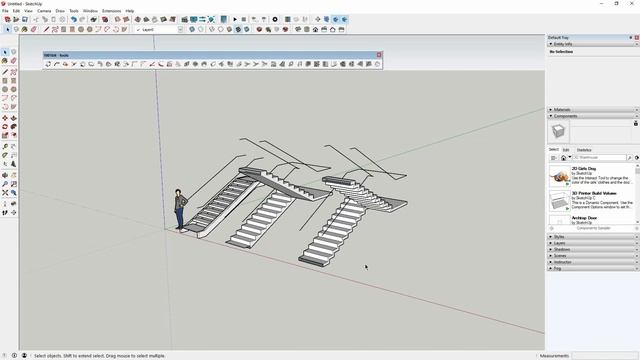The width and height of the screenshot is (640, 360).
Task: Click in the 3D Warehouse search field
Action: tap(599, 158)
